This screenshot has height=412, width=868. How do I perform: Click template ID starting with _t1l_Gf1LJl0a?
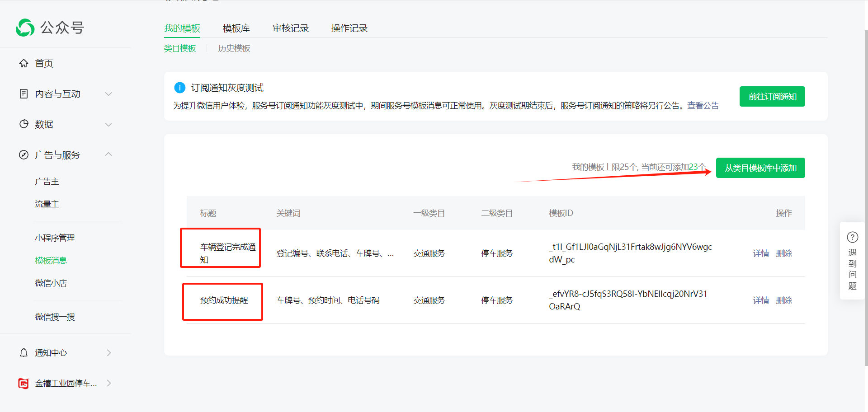(x=630, y=253)
